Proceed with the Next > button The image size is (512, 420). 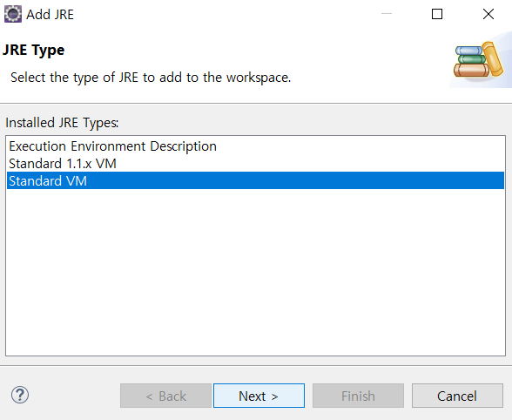259,396
